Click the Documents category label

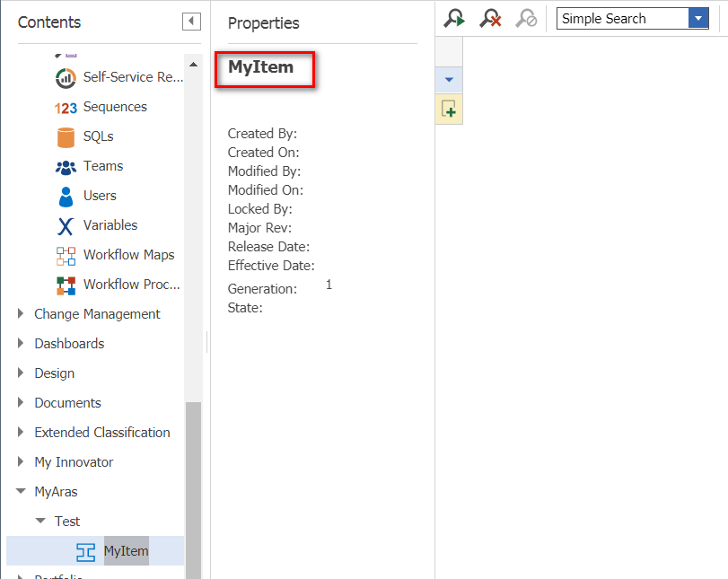click(x=68, y=402)
